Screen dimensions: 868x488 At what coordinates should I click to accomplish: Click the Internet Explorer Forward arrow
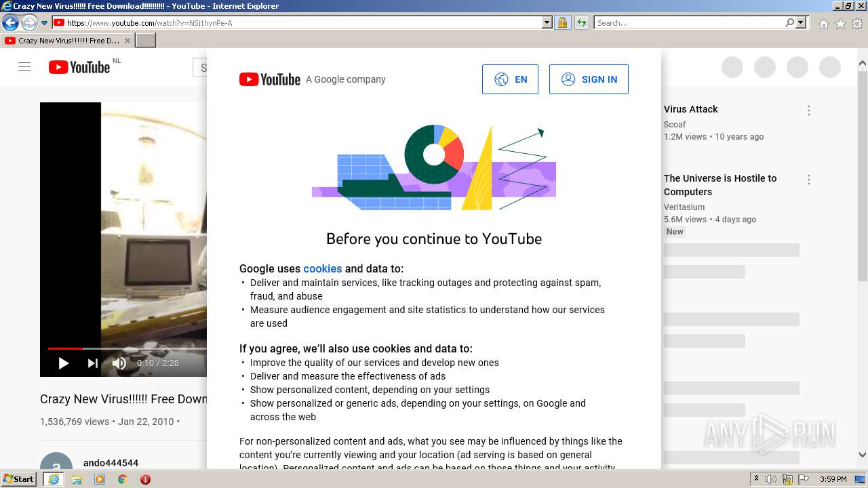tap(28, 23)
